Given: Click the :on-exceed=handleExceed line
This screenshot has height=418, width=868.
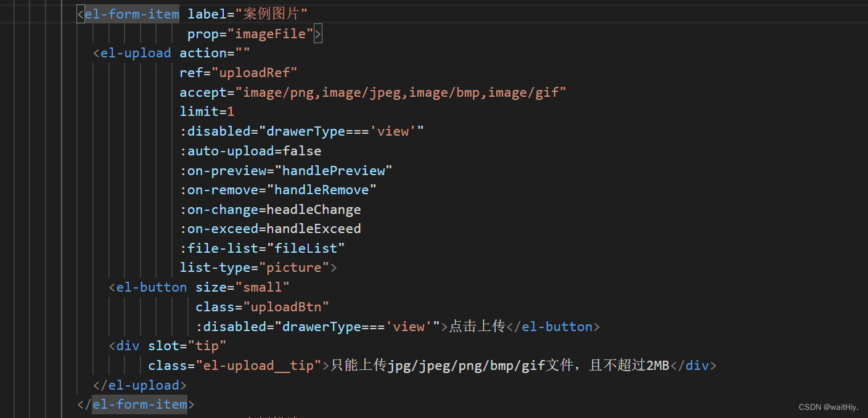Looking at the screenshot, I should click(270, 229).
